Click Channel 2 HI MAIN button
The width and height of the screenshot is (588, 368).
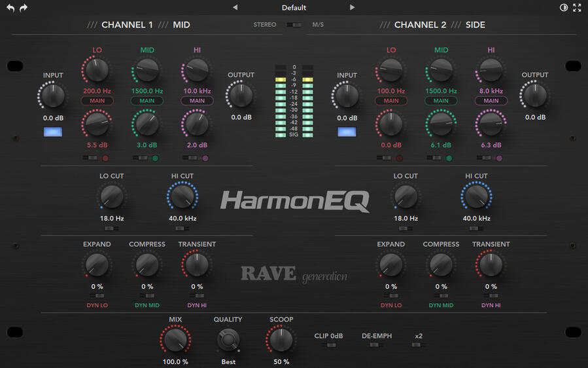point(491,101)
